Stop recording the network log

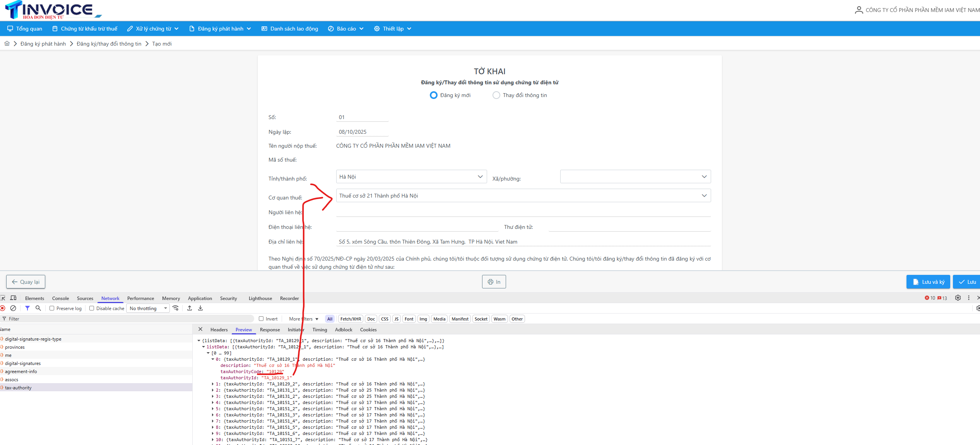tap(3, 308)
